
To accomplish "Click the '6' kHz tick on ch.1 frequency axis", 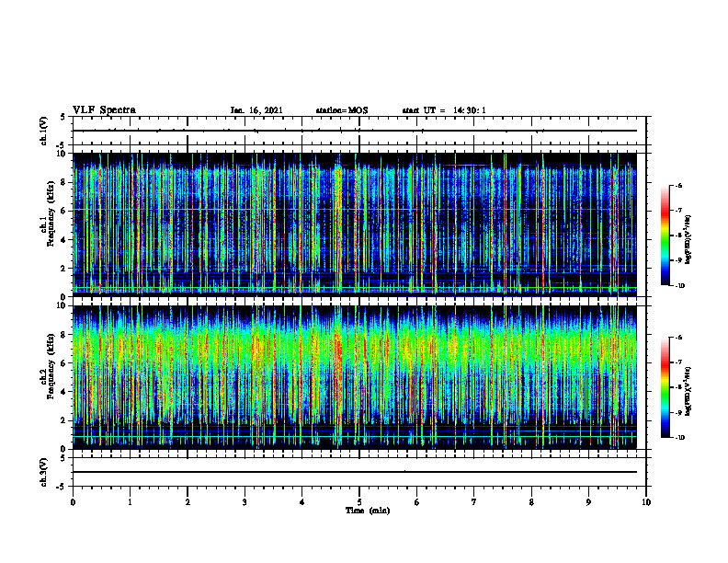I will pos(64,211).
